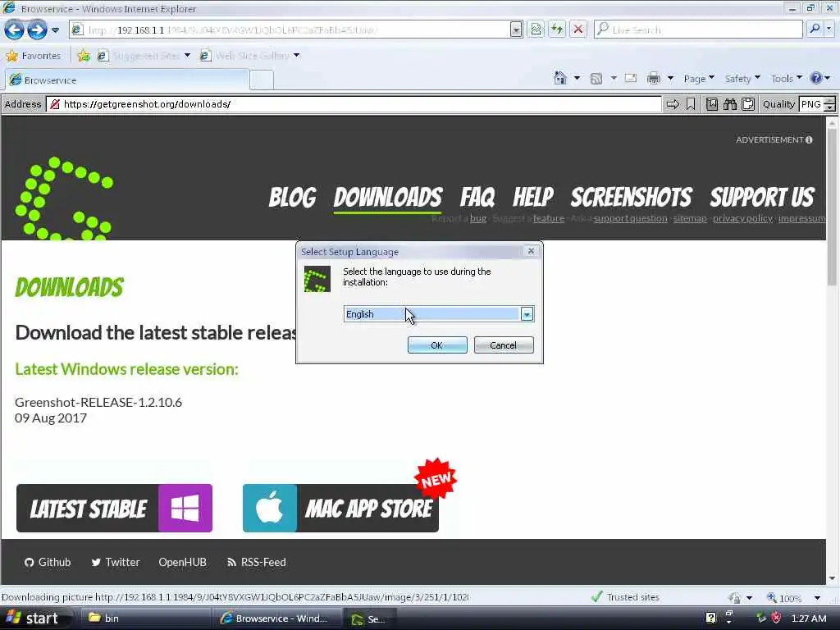The height and width of the screenshot is (630, 840).
Task: Click the Live Search magnifier button
Action: pyautogui.click(x=815, y=29)
